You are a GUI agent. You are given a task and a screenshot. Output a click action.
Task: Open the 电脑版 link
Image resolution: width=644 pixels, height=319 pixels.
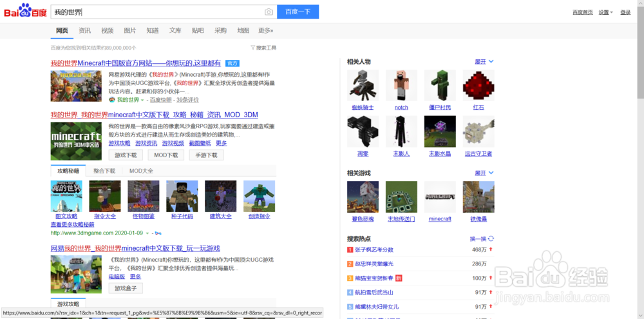tap(117, 276)
